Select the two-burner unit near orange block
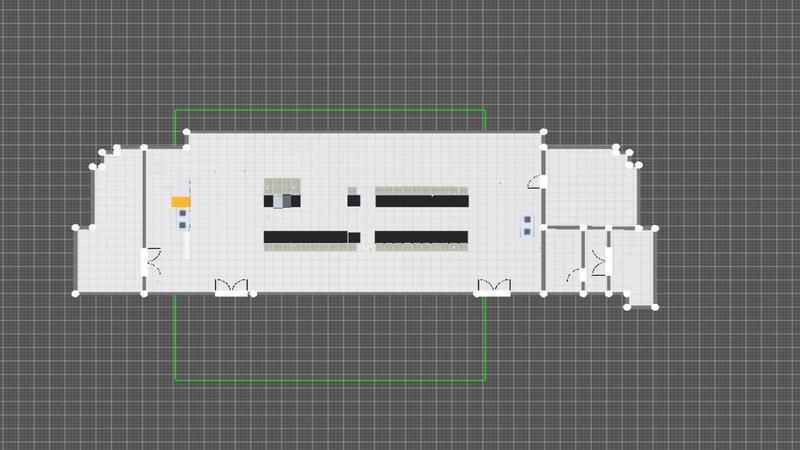800x450 pixels. coord(182,220)
